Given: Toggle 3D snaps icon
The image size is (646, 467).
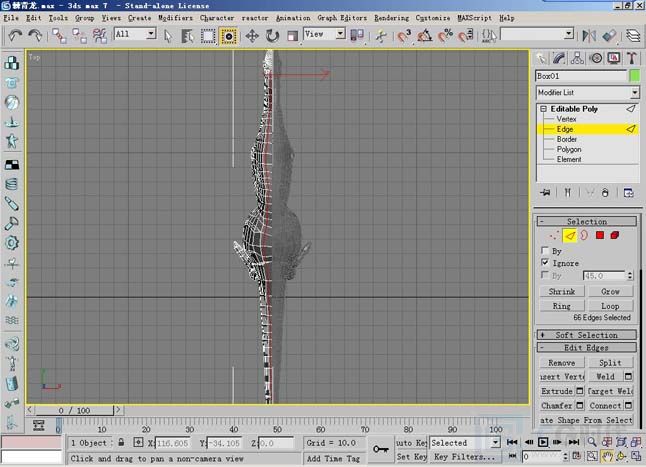Looking at the screenshot, I should pos(404,36).
